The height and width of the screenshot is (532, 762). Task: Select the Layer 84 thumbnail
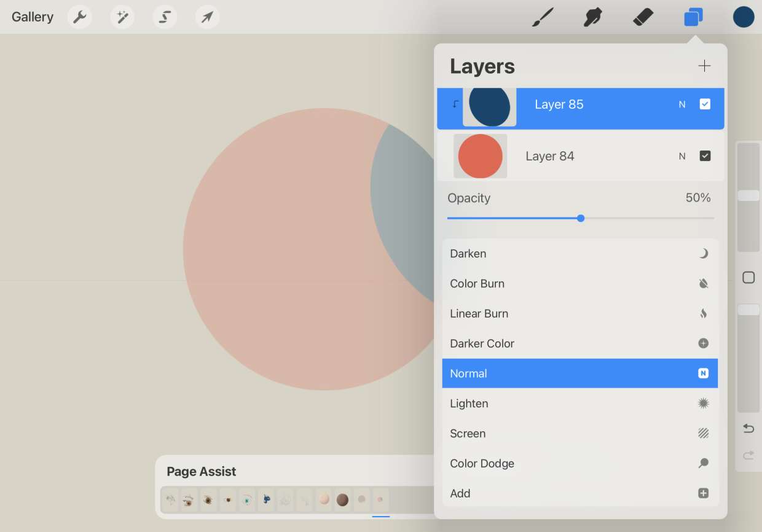480,156
